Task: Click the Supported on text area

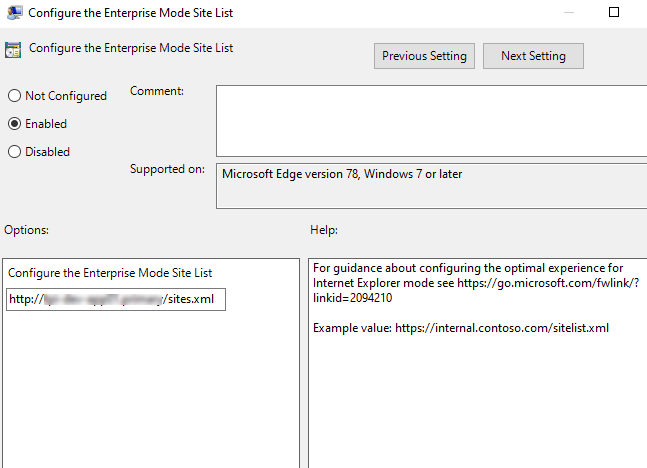Action: pos(431,186)
